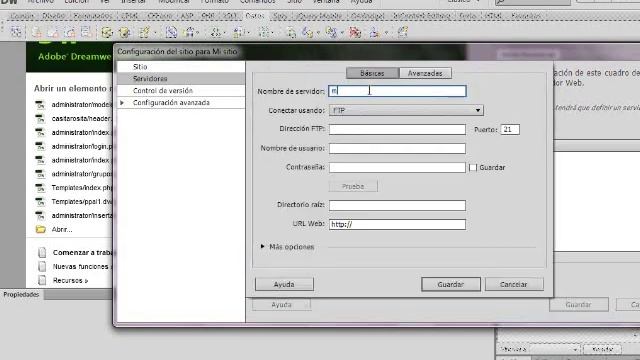Screen dimensions: 640x360
Task: Click Guardar button in front server dialog
Action: coord(451,284)
